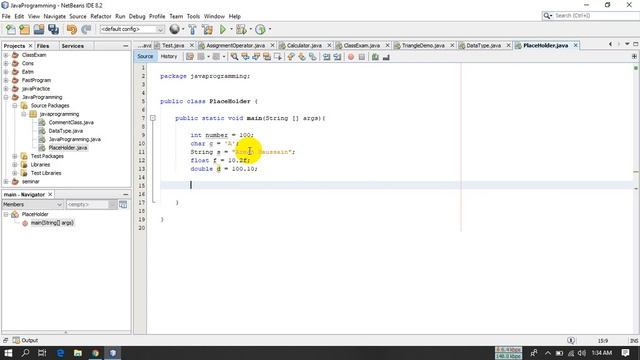Click the Toggle Highlight Search editor icon

267,57
